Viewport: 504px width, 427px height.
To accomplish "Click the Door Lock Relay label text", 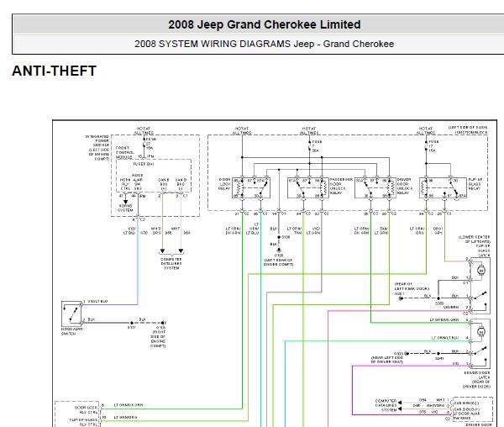I will pyautogui.click(x=224, y=183).
